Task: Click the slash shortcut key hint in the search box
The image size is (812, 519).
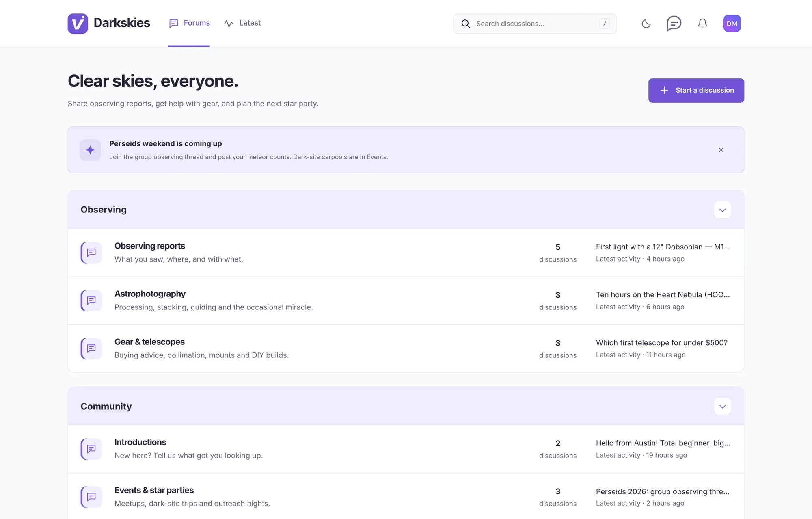Action: point(605,24)
